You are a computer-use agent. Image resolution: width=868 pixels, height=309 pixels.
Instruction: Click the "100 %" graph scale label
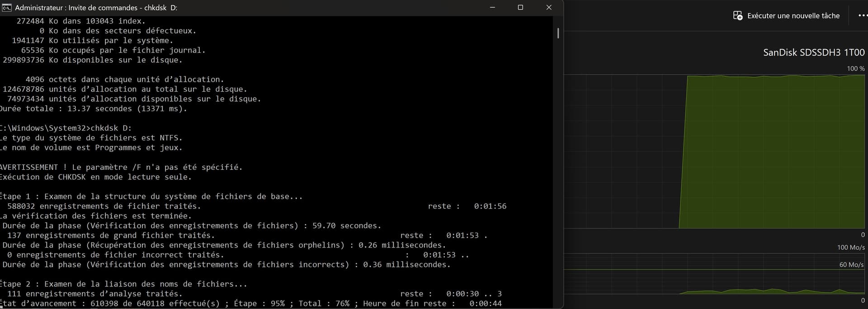click(x=856, y=69)
